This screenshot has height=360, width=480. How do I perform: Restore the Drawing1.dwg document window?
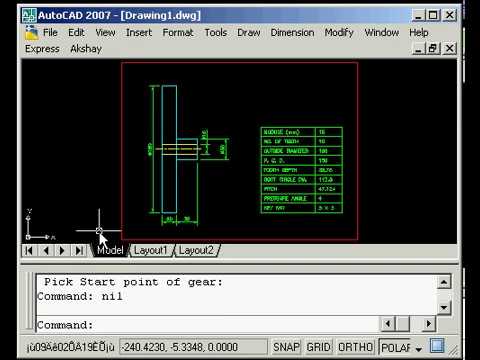[x=433, y=49]
